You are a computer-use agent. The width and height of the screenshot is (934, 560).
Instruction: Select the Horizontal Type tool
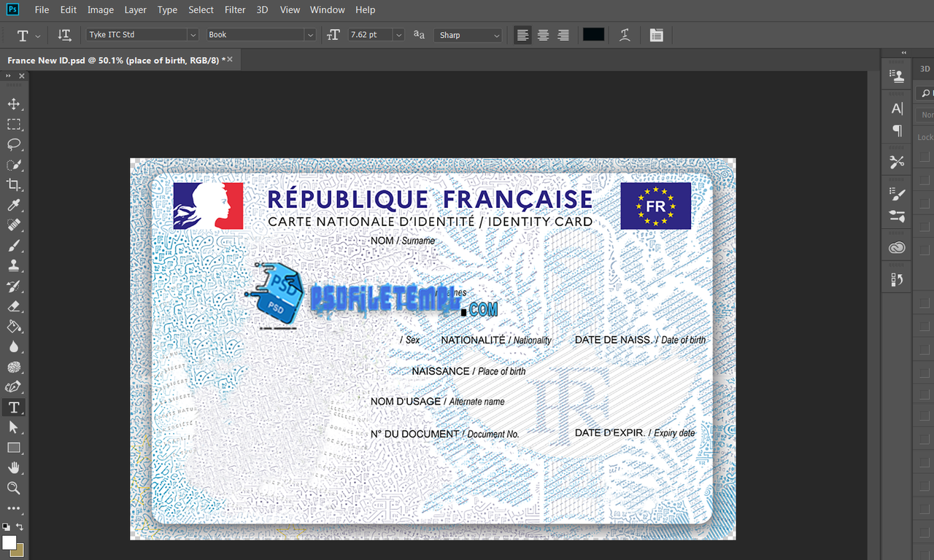coord(14,408)
